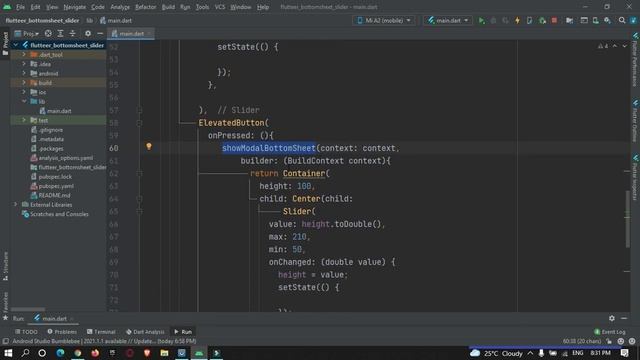Toggle the Structure tool window stripe button
Viewport: 640px width, 360px height.
(x=5, y=266)
